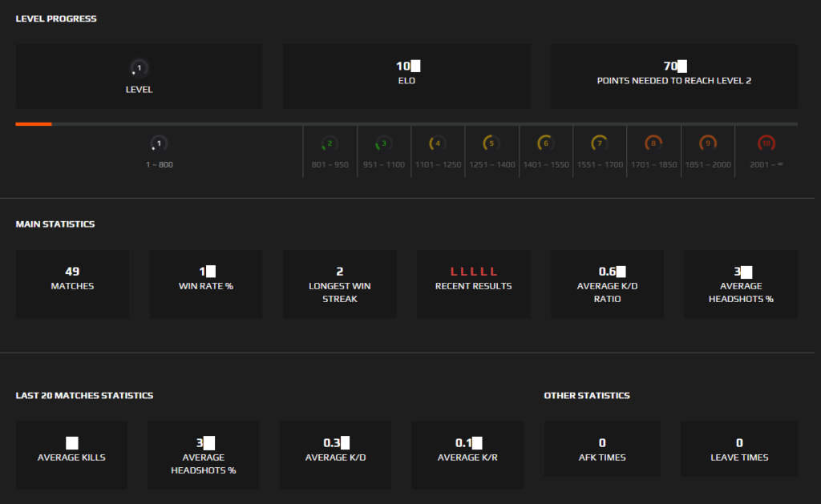The image size is (821, 504).
Task: Click the AFK TIMES stat card
Action: click(602, 449)
